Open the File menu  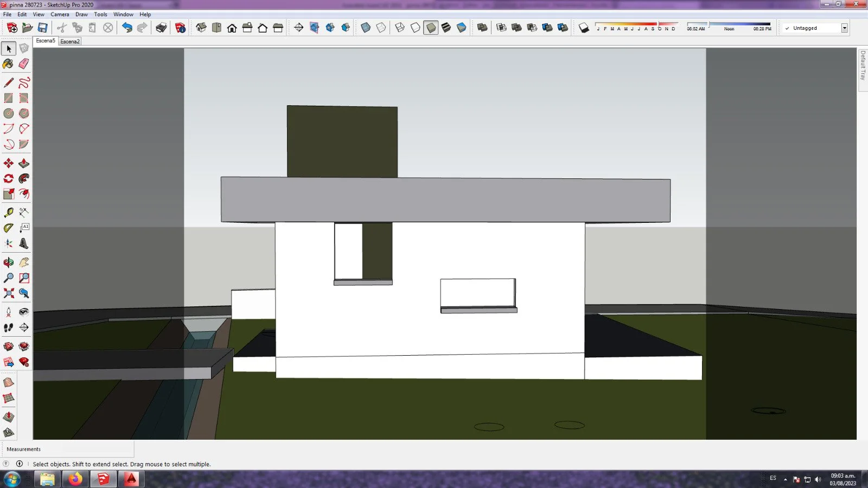(x=7, y=15)
